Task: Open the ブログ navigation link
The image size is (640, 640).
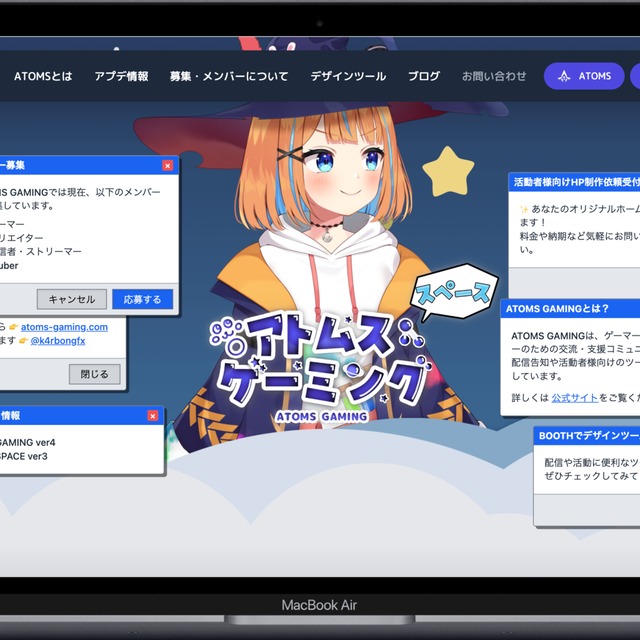Action: [x=424, y=76]
